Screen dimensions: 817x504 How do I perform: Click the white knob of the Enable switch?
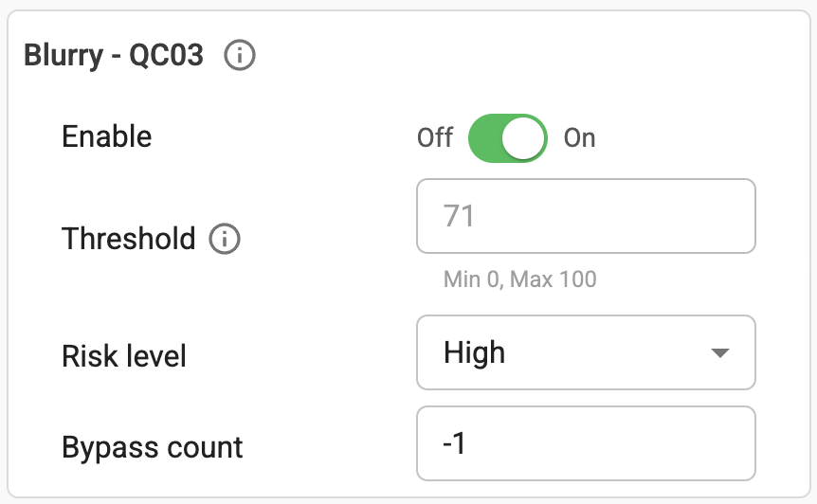pos(524,138)
